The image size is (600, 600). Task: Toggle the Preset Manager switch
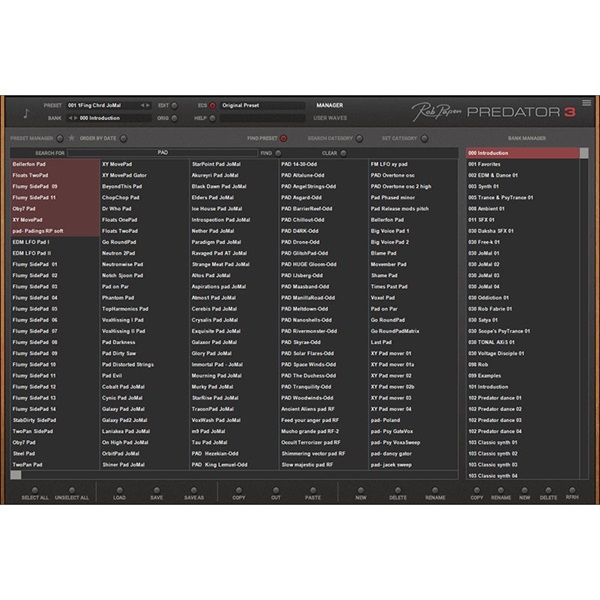[x=60, y=138]
